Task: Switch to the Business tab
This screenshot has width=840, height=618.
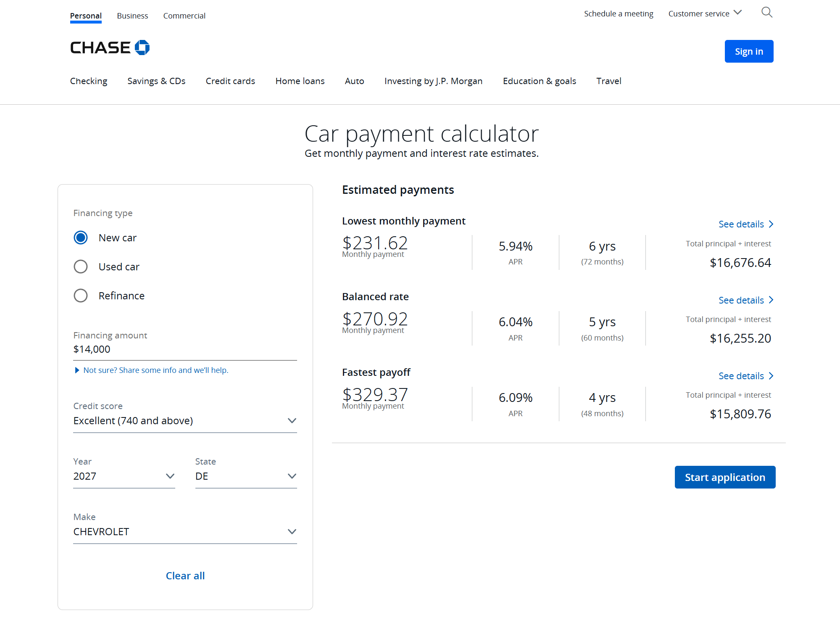Action: click(x=132, y=16)
